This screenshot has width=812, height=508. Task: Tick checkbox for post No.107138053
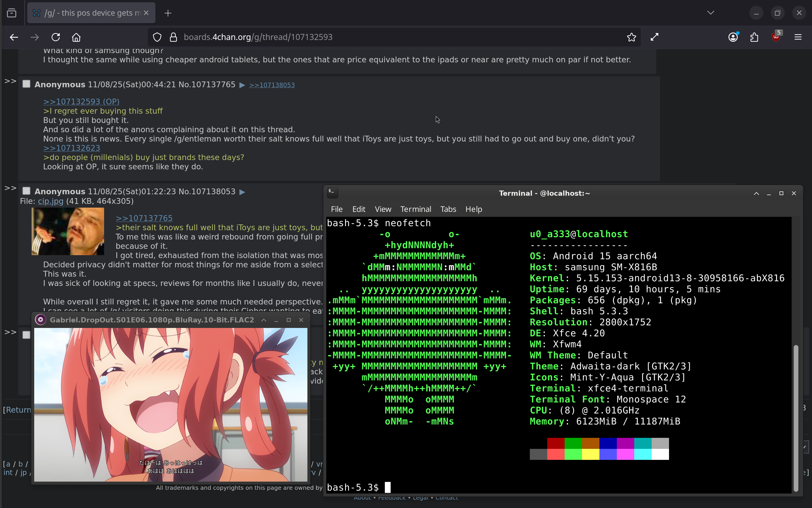26,191
